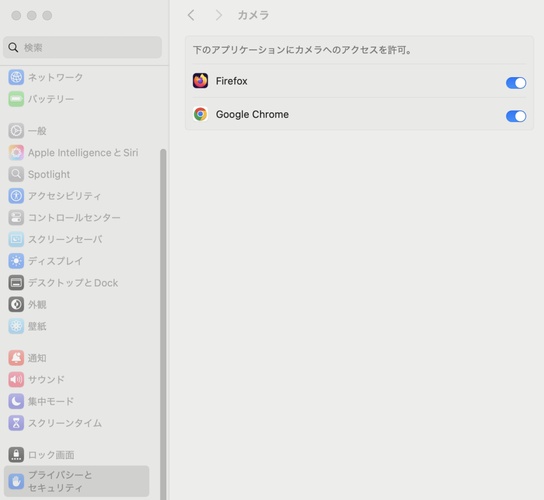Image resolution: width=544 pixels, height=500 pixels.
Task: Select サウンド label in sidebar
Action: (x=46, y=380)
